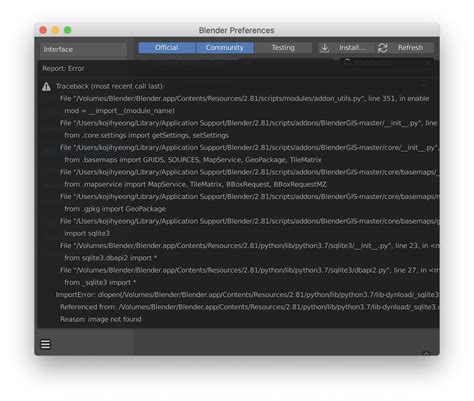This screenshot has height=401, width=474.
Task: Click the download icon beside Install
Action: (325, 48)
